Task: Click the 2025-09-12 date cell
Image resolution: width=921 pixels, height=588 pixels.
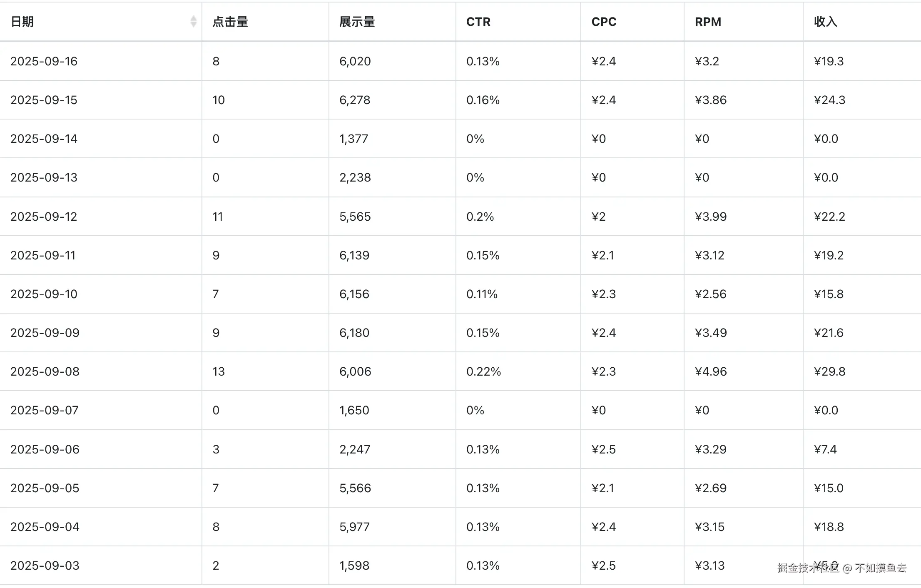Action: pos(44,217)
